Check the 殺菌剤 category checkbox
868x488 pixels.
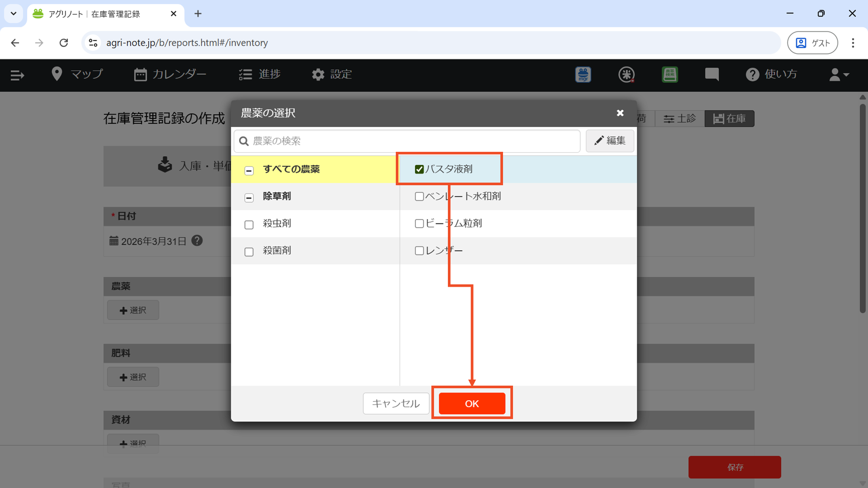(x=249, y=252)
